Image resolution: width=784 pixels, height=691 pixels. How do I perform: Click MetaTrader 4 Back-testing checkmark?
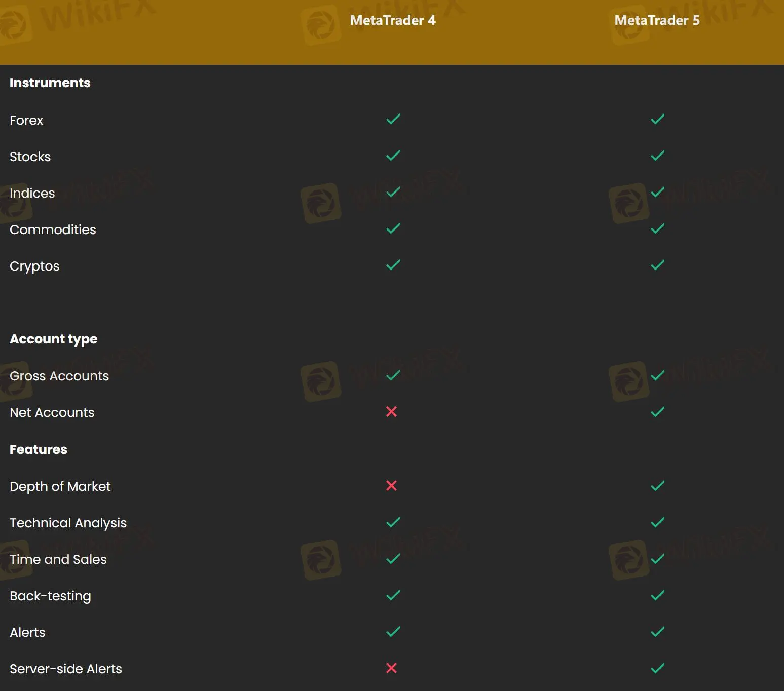tap(393, 595)
